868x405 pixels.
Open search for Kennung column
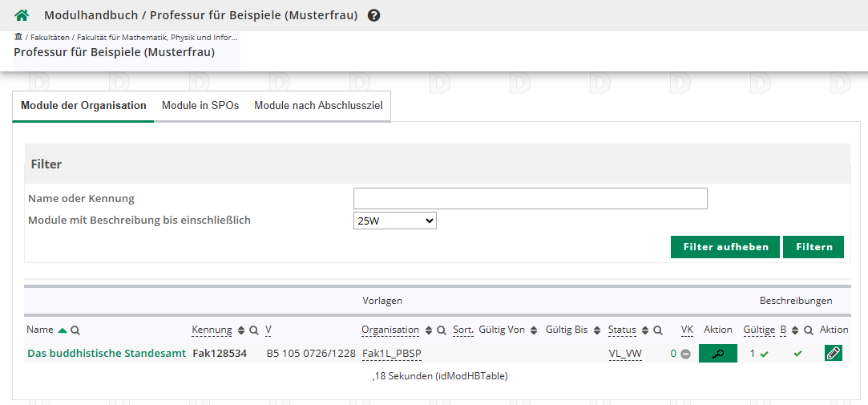tap(254, 330)
